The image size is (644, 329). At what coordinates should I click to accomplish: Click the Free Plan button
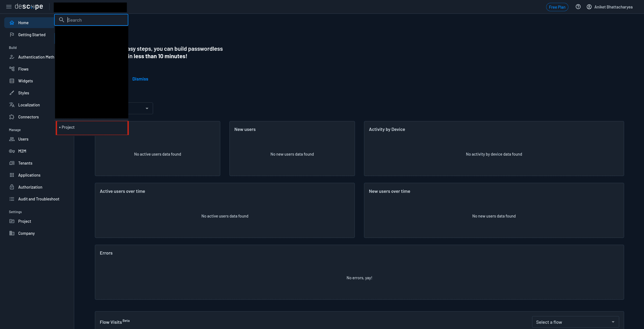coord(557,7)
